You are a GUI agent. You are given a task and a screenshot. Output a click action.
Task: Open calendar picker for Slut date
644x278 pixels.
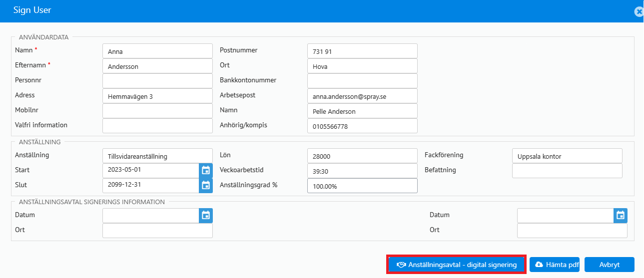pos(206,186)
